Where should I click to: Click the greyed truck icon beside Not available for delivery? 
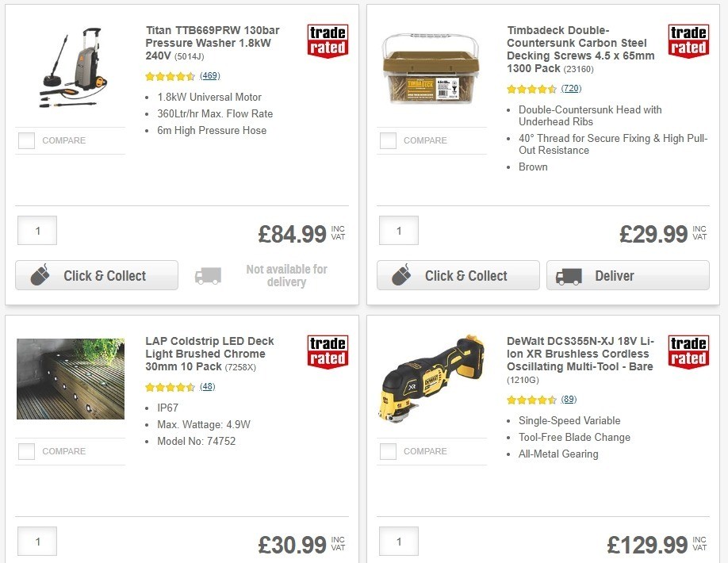[x=207, y=276]
